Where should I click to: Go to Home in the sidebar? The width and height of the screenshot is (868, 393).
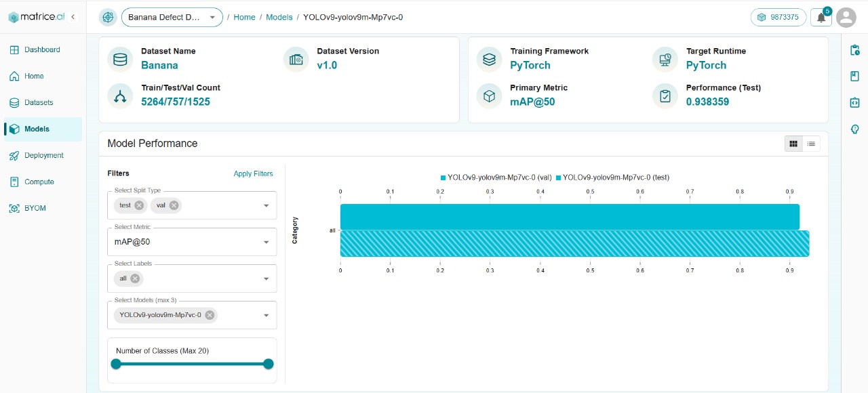pyautogui.click(x=43, y=76)
